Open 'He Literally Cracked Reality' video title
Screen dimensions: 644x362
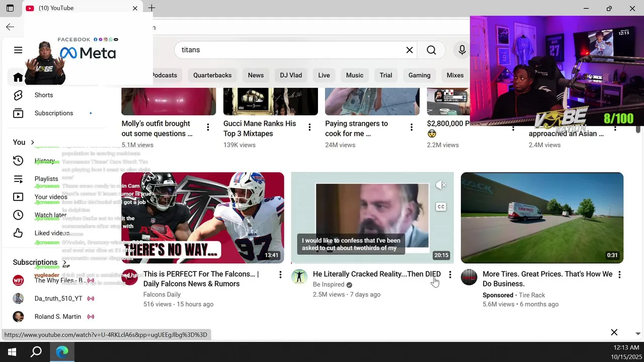pyautogui.click(x=377, y=275)
